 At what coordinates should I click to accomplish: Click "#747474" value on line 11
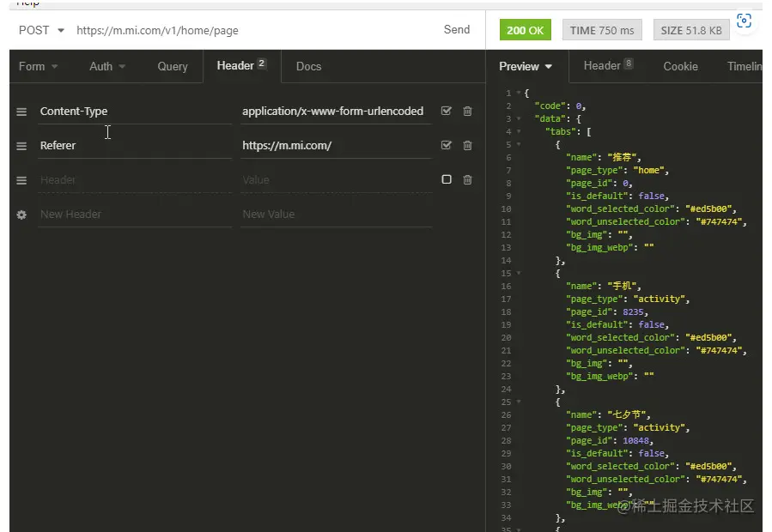pos(719,222)
